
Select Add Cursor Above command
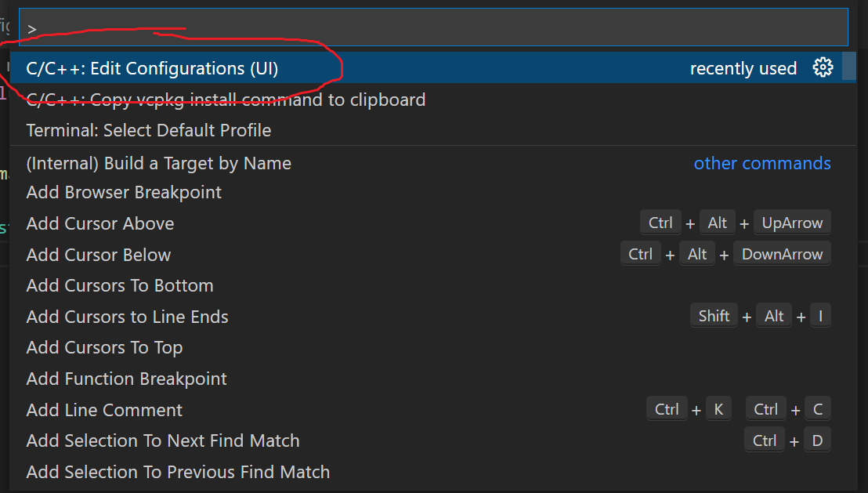pyautogui.click(x=99, y=223)
